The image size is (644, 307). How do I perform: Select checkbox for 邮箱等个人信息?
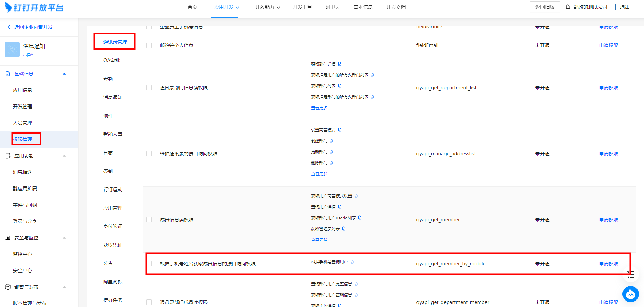[x=149, y=45]
